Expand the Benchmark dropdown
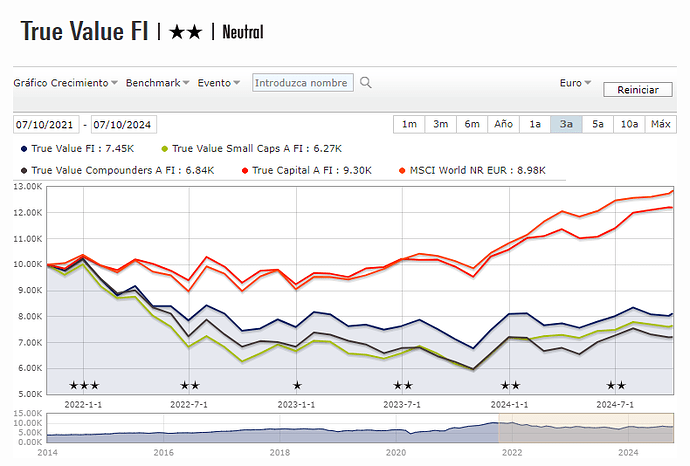690x466 pixels. point(157,83)
